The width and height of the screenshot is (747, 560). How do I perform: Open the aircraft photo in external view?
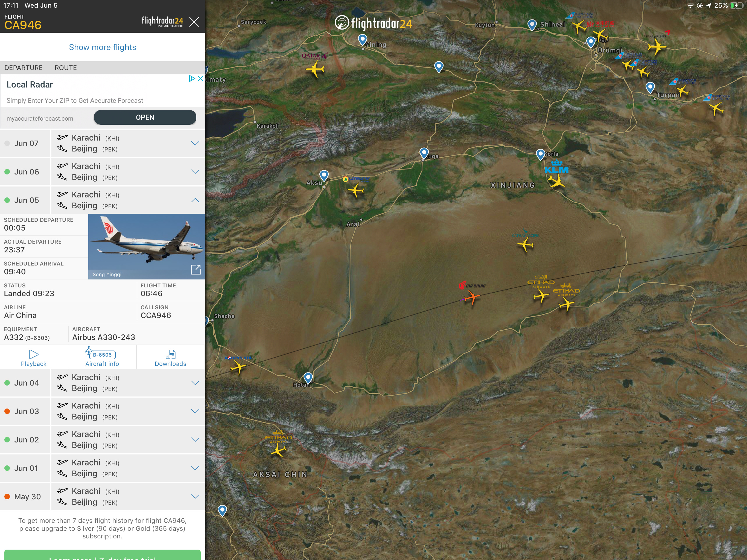(x=196, y=270)
